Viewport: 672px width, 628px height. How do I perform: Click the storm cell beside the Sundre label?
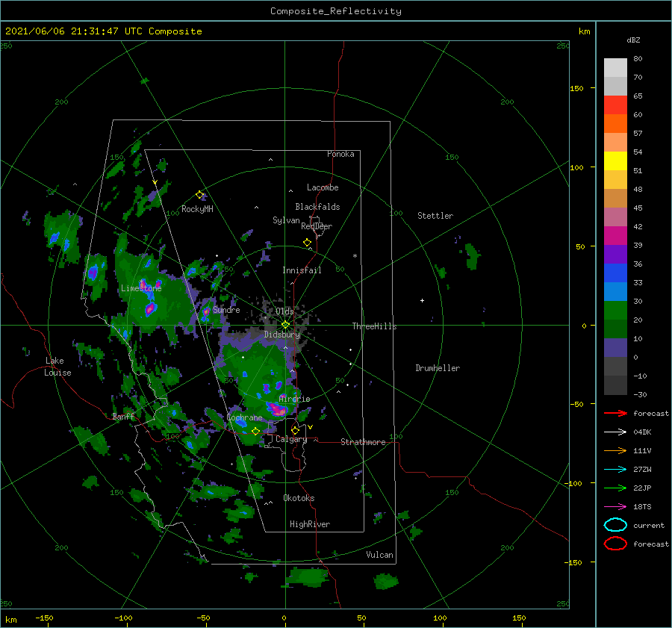tap(206, 311)
